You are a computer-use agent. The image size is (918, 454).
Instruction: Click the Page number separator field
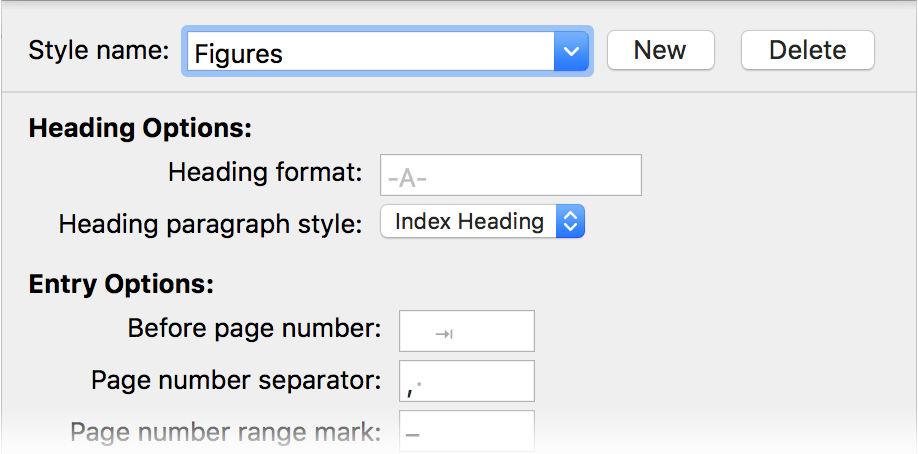(467, 381)
